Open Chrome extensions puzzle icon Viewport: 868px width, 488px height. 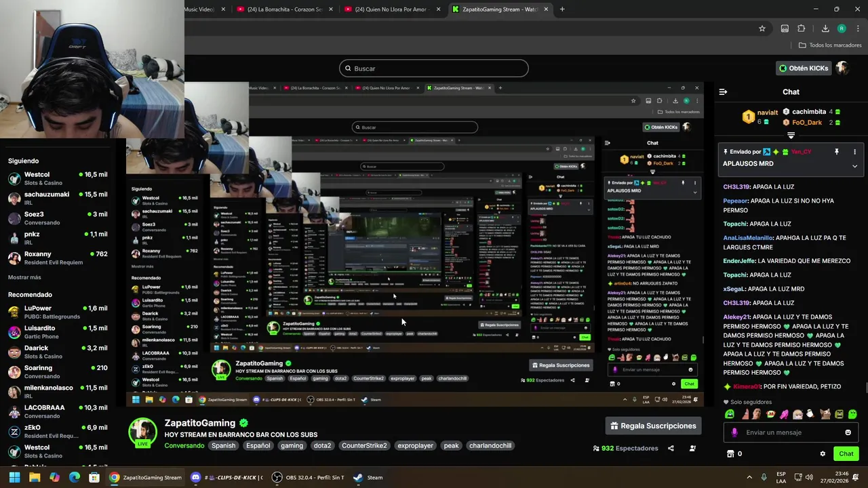(x=802, y=28)
